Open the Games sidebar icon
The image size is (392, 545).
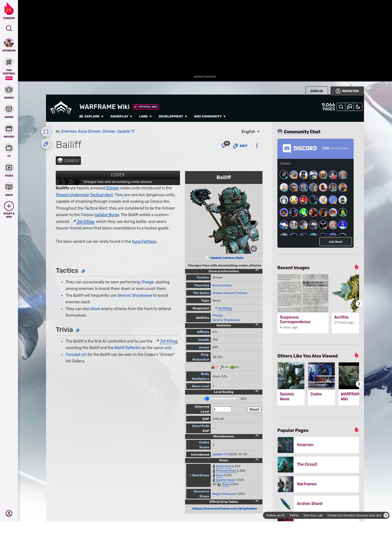(x=9, y=90)
